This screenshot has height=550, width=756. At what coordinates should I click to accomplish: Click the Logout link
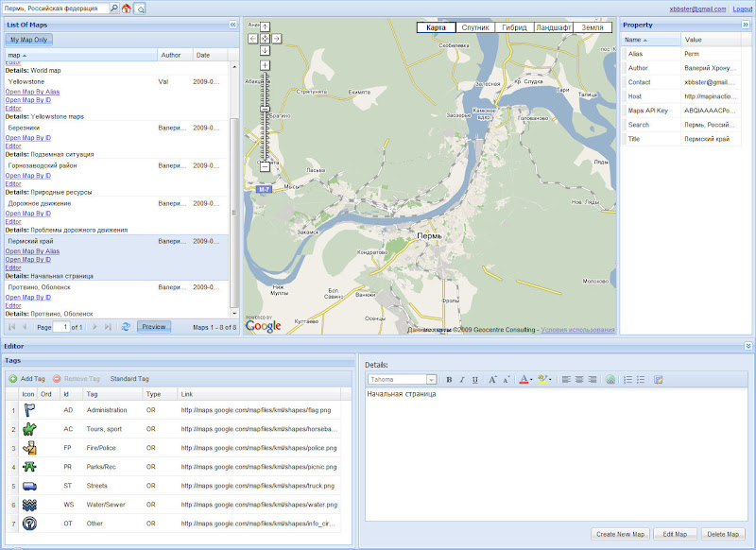[742, 9]
